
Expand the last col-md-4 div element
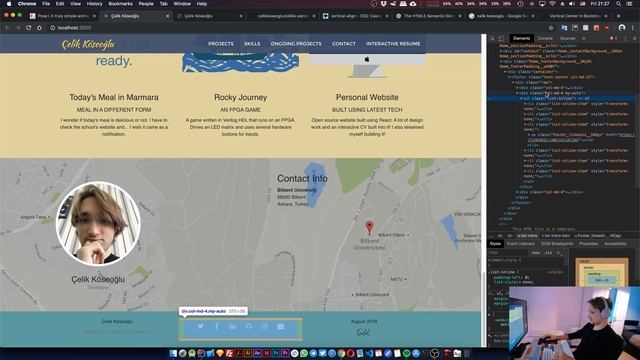point(517,192)
